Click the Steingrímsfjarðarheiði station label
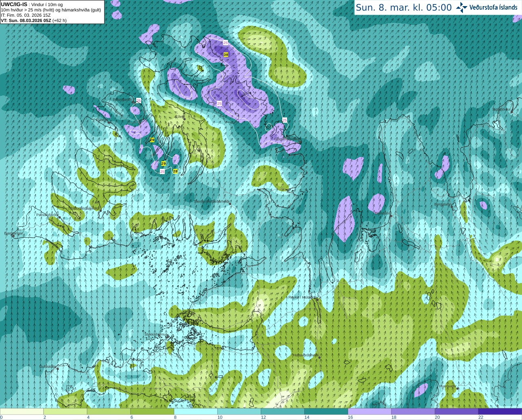This screenshot has width=522, height=420. (x=211, y=201)
